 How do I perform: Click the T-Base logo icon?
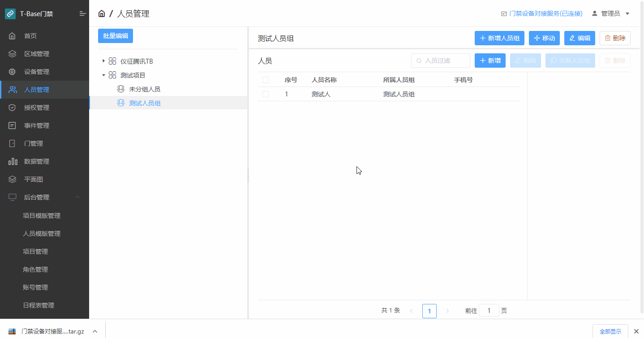(10, 14)
